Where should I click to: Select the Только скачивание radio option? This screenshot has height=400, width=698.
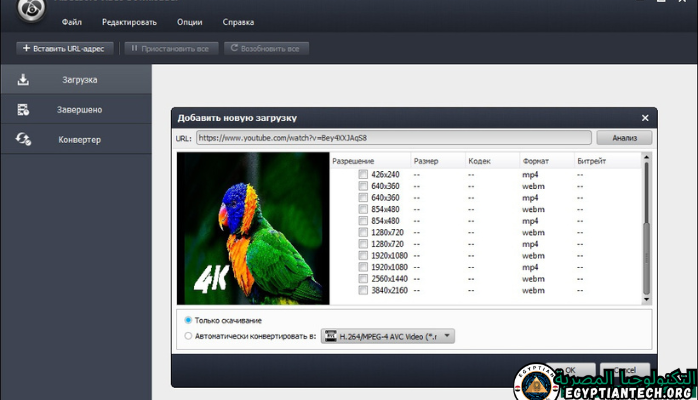click(188, 320)
